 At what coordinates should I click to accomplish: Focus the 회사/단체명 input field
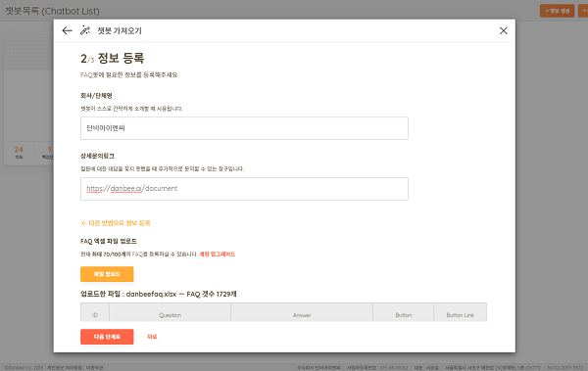coord(244,128)
